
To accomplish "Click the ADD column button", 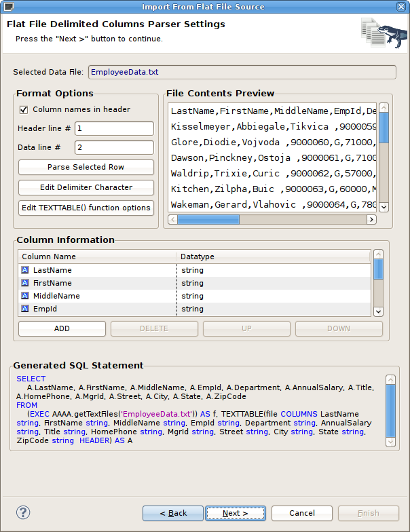I will (62, 328).
